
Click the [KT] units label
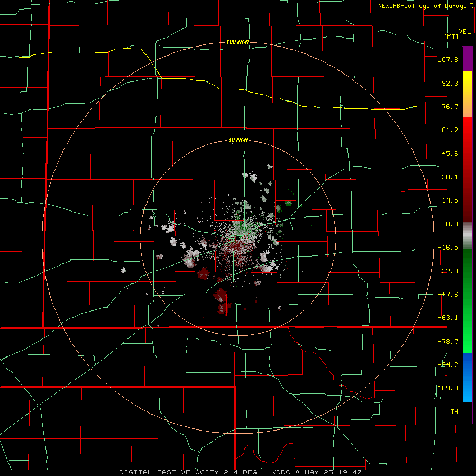tap(452, 36)
